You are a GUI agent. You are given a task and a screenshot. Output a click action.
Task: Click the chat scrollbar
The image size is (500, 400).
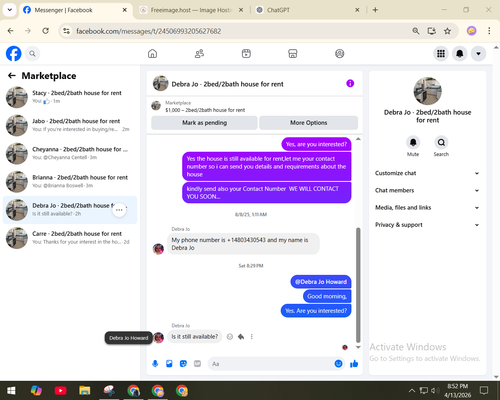tap(358, 285)
